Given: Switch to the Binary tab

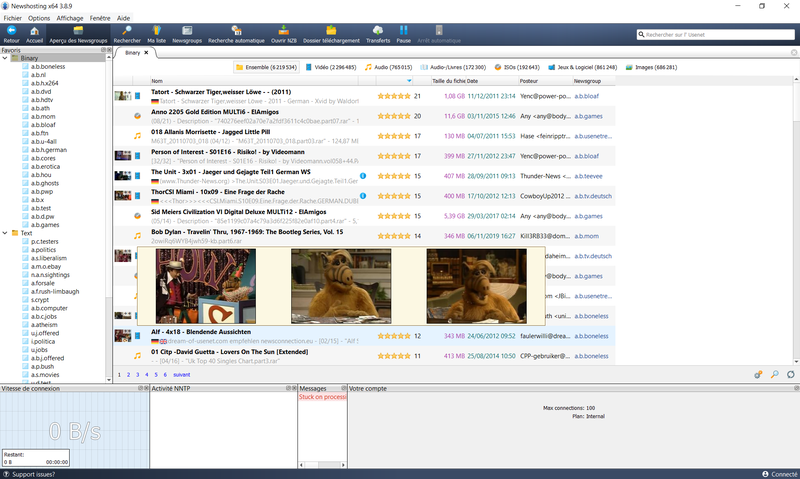Looking at the screenshot, I should point(132,53).
